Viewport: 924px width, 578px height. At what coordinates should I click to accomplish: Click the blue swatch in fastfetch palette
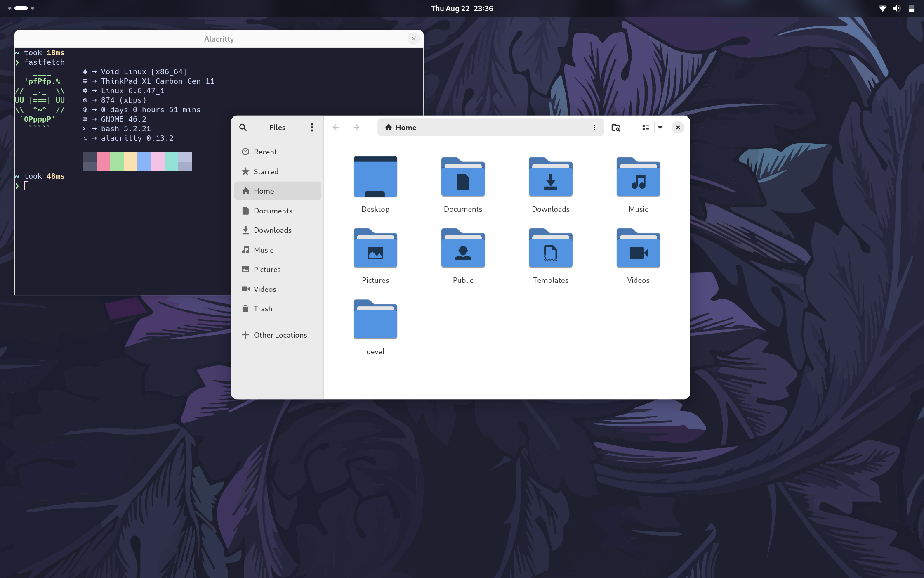pyautogui.click(x=144, y=162)
